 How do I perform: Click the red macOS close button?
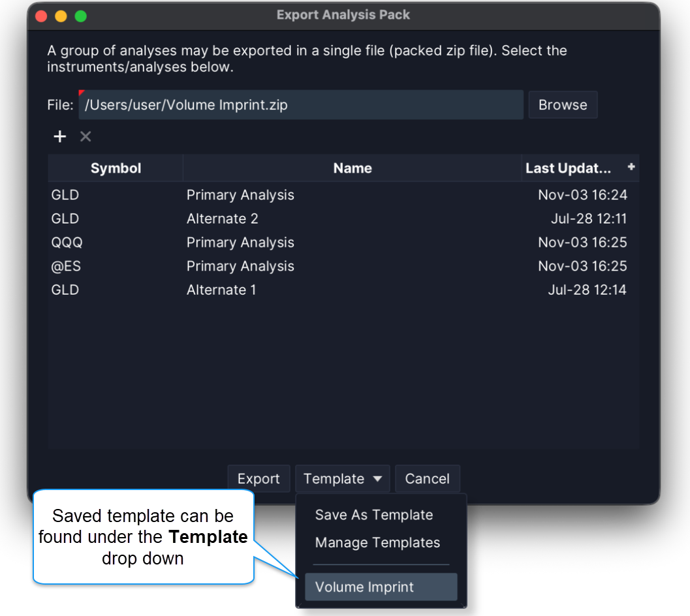(41, 16)
